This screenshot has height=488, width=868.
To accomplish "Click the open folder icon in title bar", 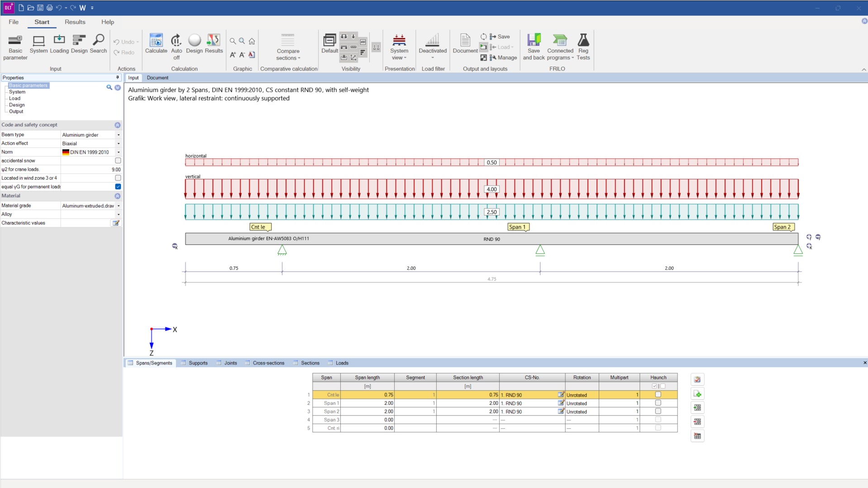I will [30, 8].
